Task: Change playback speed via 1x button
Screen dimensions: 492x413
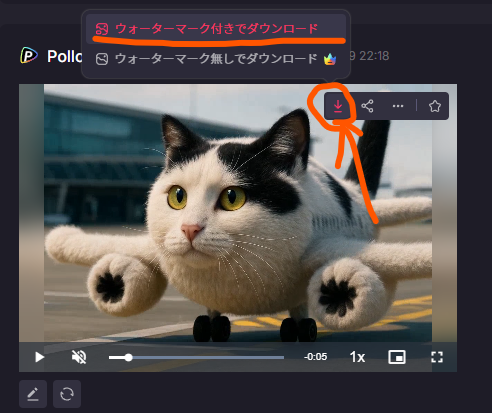Action: pyautogui.click(x=357, y=357)
